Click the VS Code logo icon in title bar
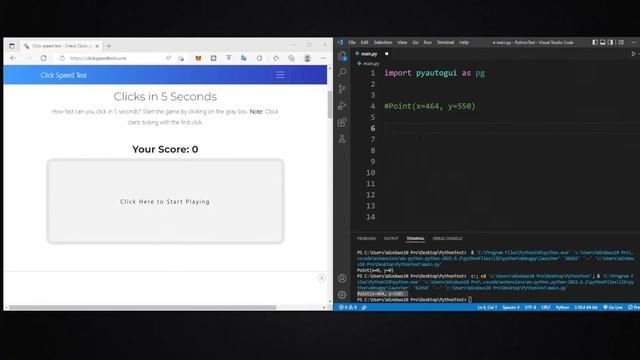 click(x=340, y=42)
